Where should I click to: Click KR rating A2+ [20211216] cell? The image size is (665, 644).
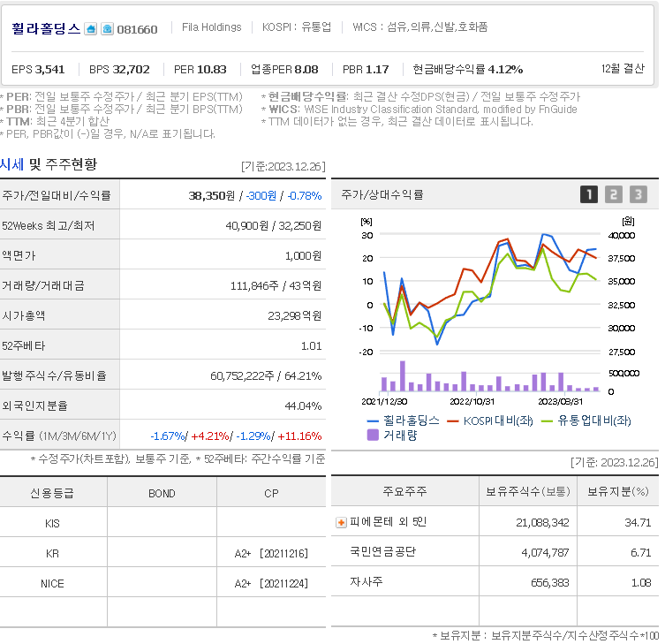(271, 554)
